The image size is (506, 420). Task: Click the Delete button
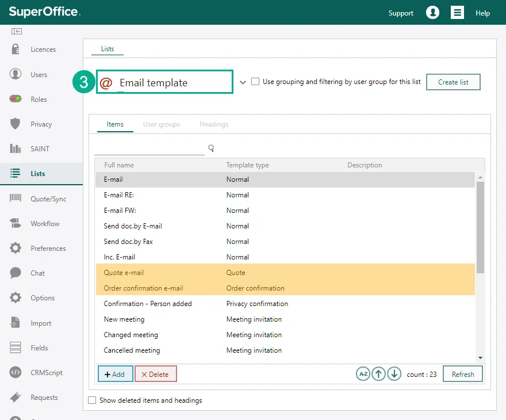[x=155, y=374]
